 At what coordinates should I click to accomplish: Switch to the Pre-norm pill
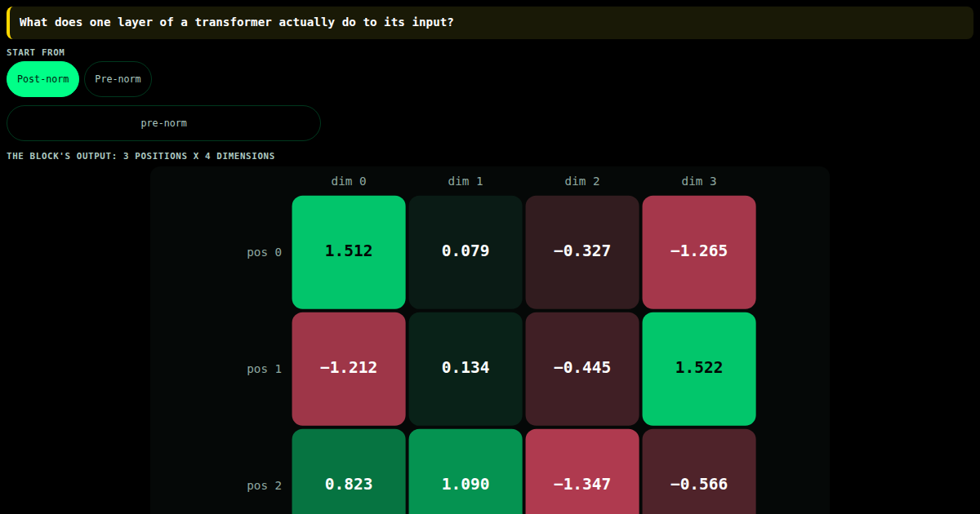click(118, 79)
